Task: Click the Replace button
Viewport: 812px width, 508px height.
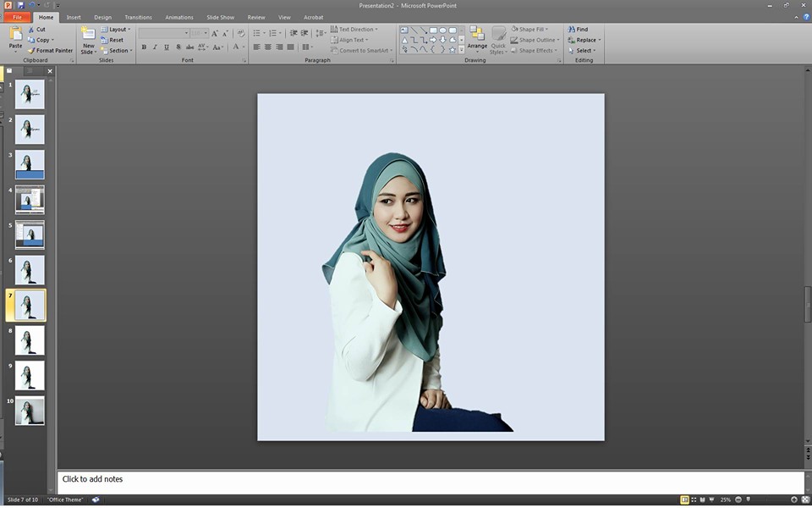Action: (x=584, y=40)
